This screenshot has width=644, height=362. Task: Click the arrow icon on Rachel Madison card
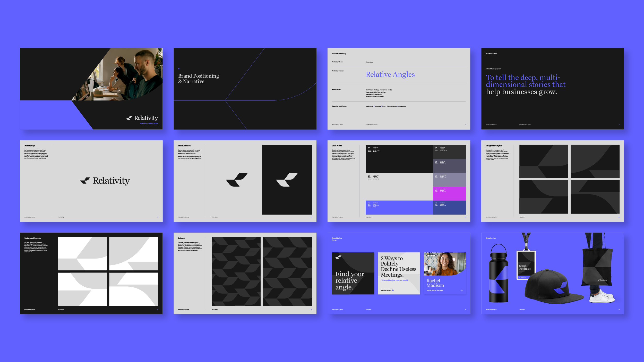(461, 290)
